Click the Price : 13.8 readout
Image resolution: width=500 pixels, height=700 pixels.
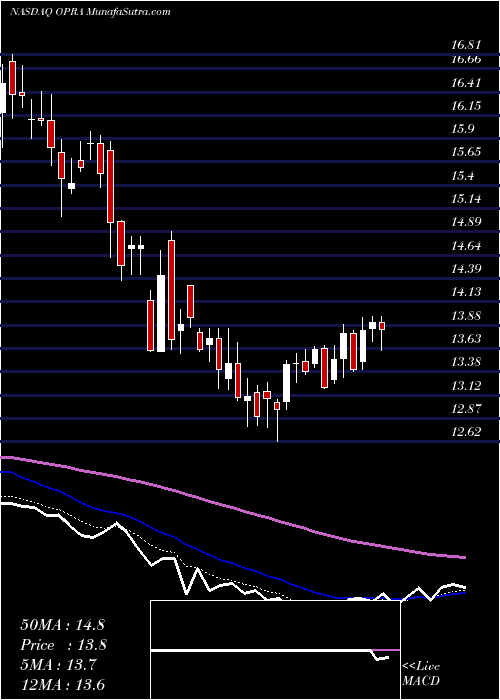[64, 645]
